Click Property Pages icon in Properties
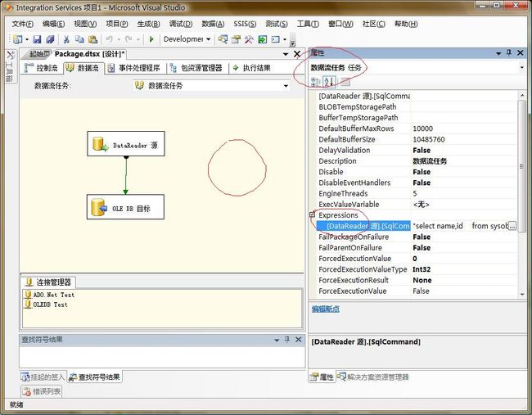Screen dimensions: 532x415 [x=345, y=81]
